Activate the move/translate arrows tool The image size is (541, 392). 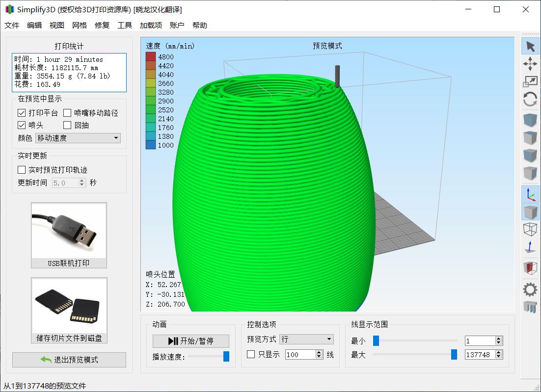[x=530, y=64]
